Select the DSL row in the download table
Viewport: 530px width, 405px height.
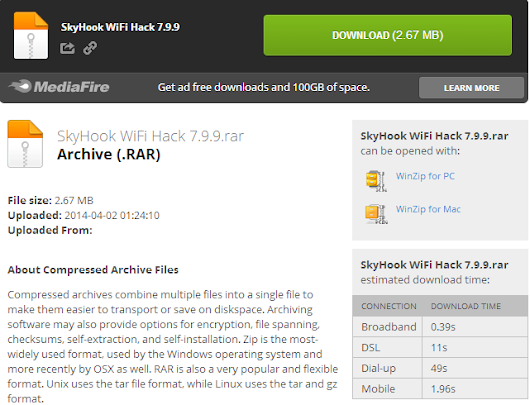(x=440, y=348)
